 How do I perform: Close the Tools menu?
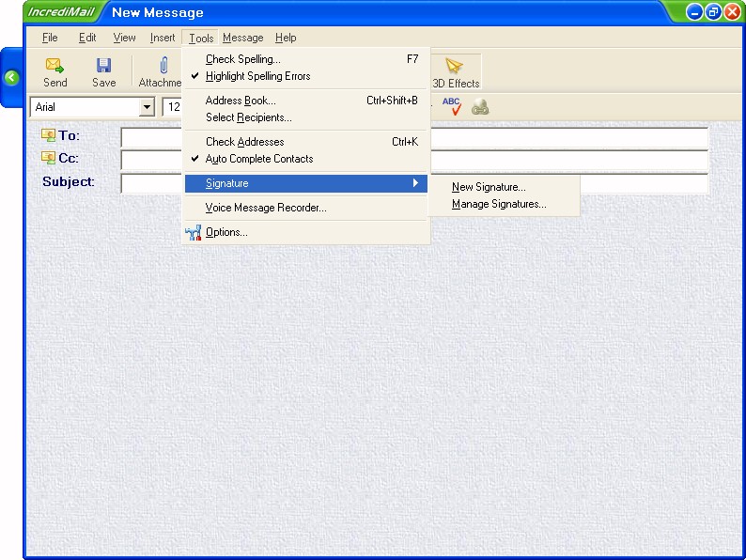click(x=201, y=39)
